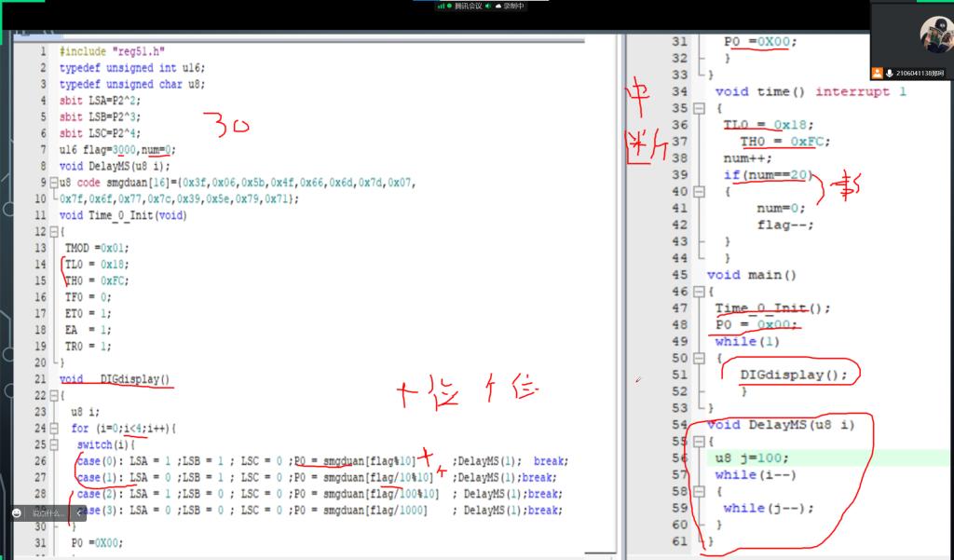Image resolution: width=954 pixels, height=560 pixels.
Task: Click the chat message input field
Action: (48, 512)
